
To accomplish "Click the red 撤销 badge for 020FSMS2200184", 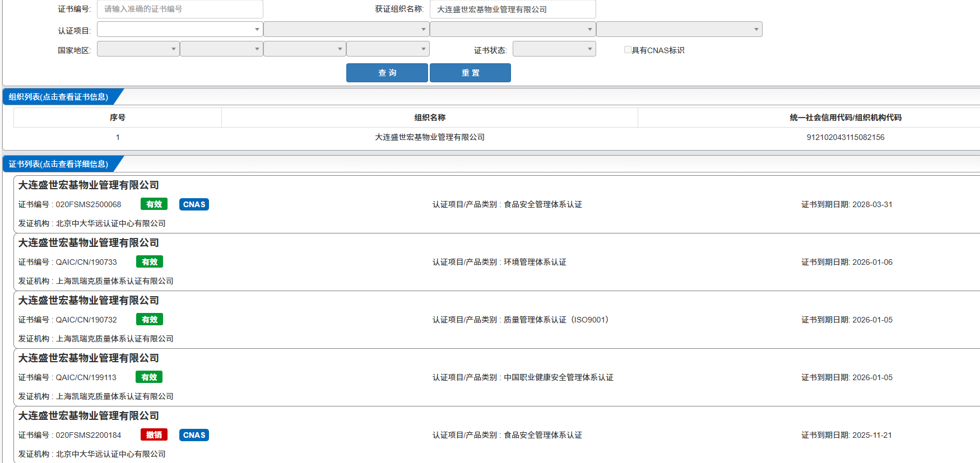I will click(154, 435).
